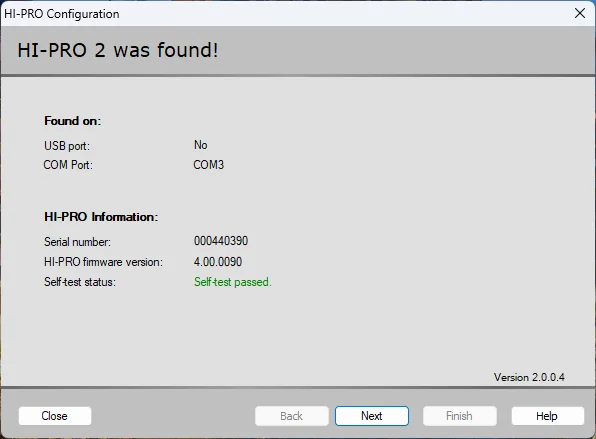Image resolution: width=596 pixels, height=439 pixels.
Task: Click the COM3 port value
Action: coord(209,165)
